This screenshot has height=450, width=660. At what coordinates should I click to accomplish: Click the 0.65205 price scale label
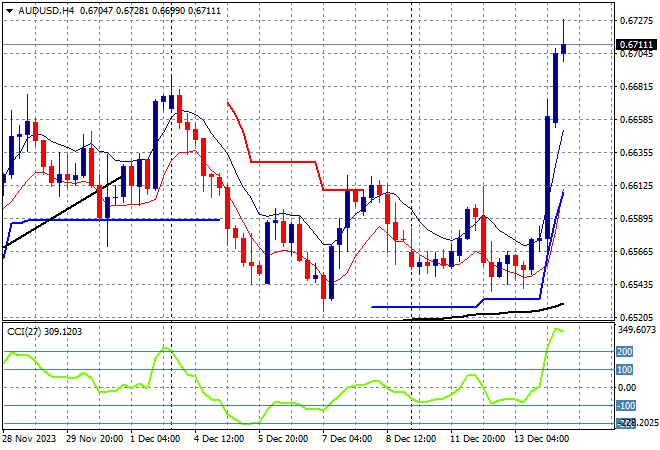tap(637, 317)
